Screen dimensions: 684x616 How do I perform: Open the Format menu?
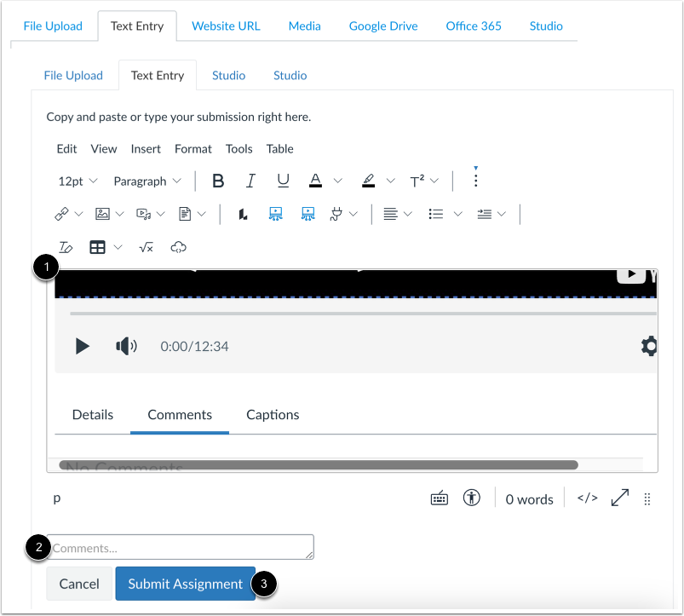coord(193,149)
